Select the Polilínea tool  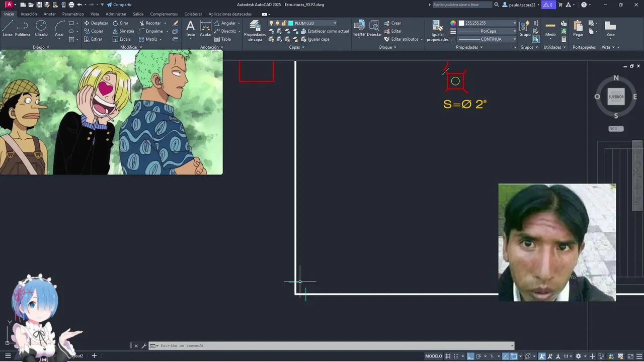coord(23,29)
